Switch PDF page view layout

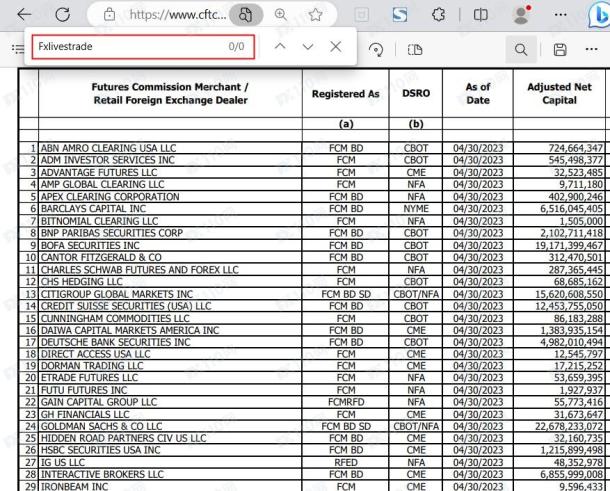click(x=415, y=49)
